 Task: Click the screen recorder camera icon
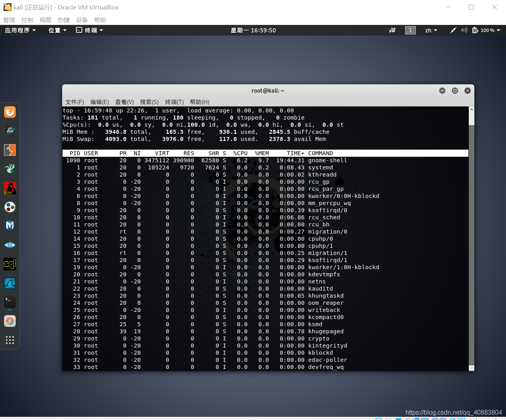click(392, 30)
